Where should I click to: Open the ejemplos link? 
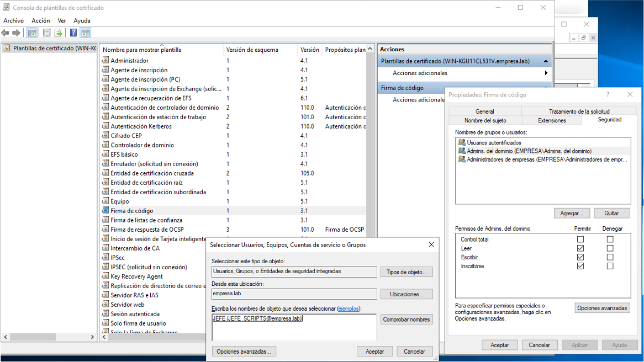point(348,308)
